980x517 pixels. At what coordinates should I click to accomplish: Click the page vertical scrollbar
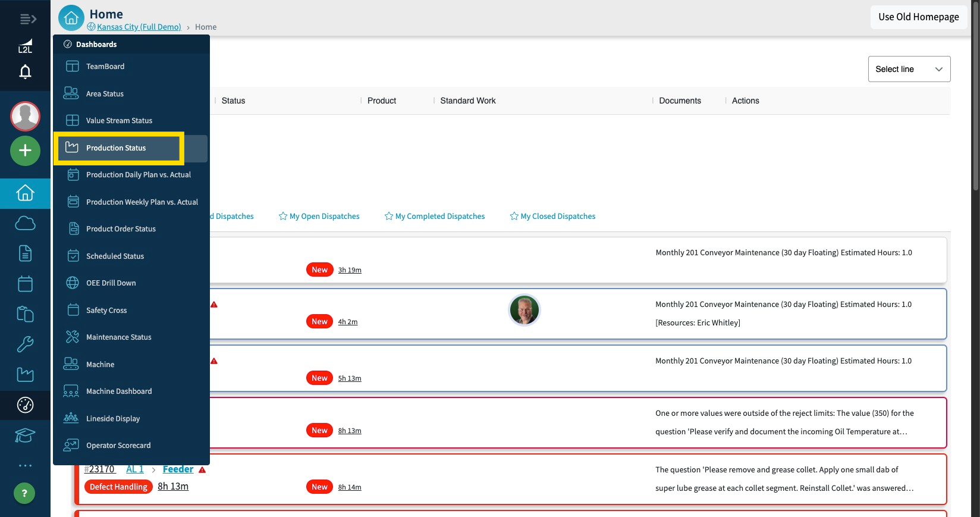[975, 95]
